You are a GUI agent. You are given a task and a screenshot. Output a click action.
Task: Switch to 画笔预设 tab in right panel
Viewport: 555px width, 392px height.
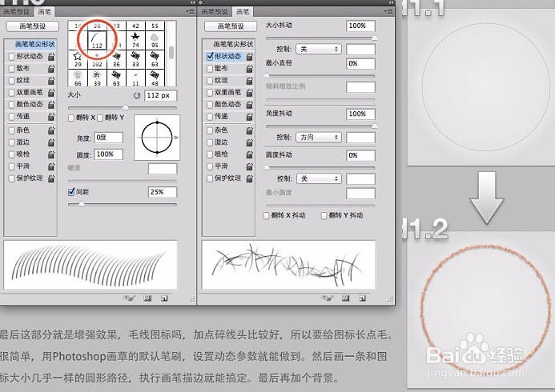[x=215, y=12]
